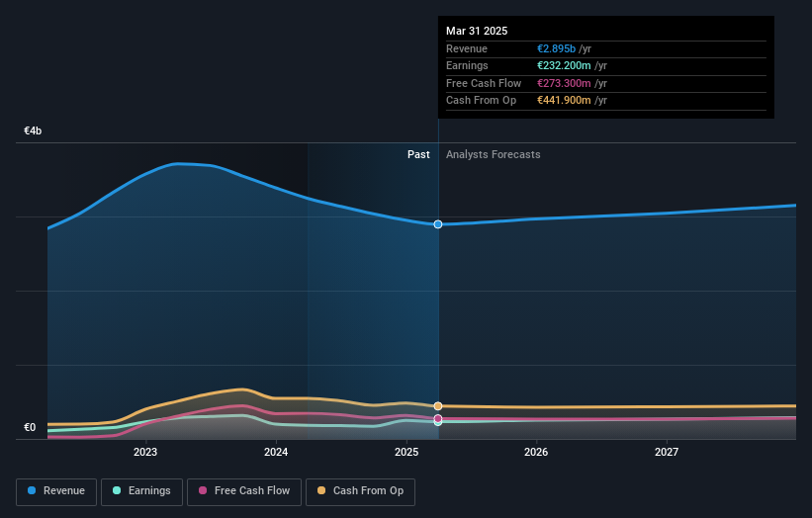Click the 2025 x-axis label

coord(406,452)
